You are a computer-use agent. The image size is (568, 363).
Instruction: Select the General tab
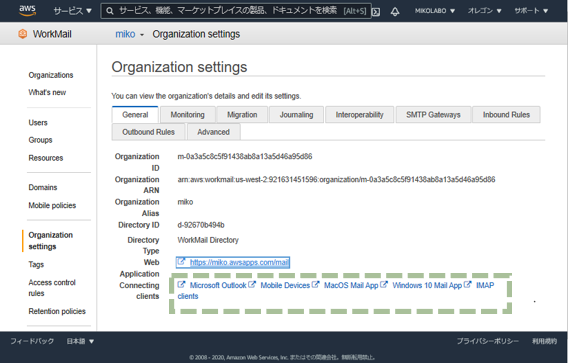[135, 115]
